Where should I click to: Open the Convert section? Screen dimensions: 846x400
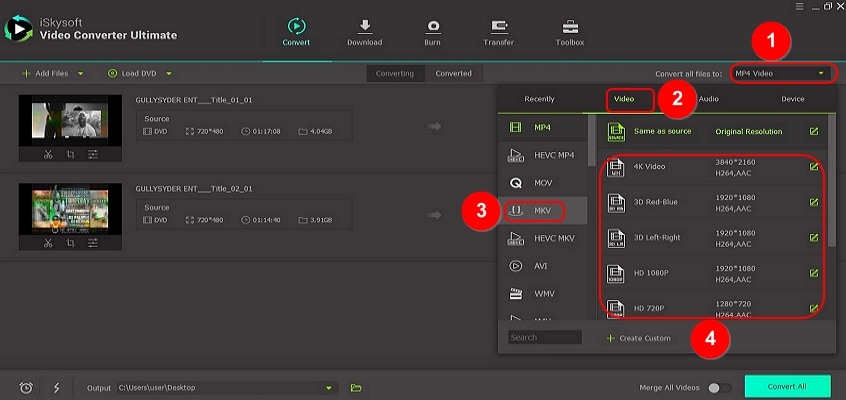tap(296, 32)
